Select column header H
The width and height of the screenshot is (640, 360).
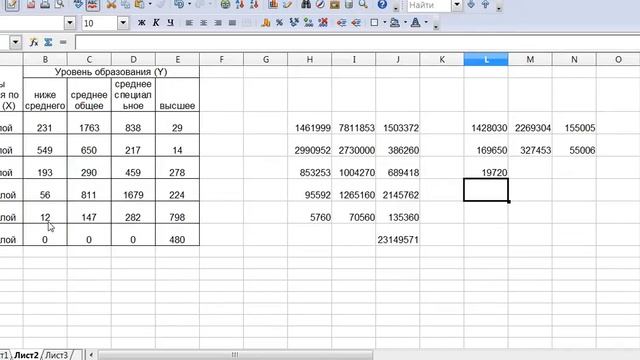click(309, 59)
